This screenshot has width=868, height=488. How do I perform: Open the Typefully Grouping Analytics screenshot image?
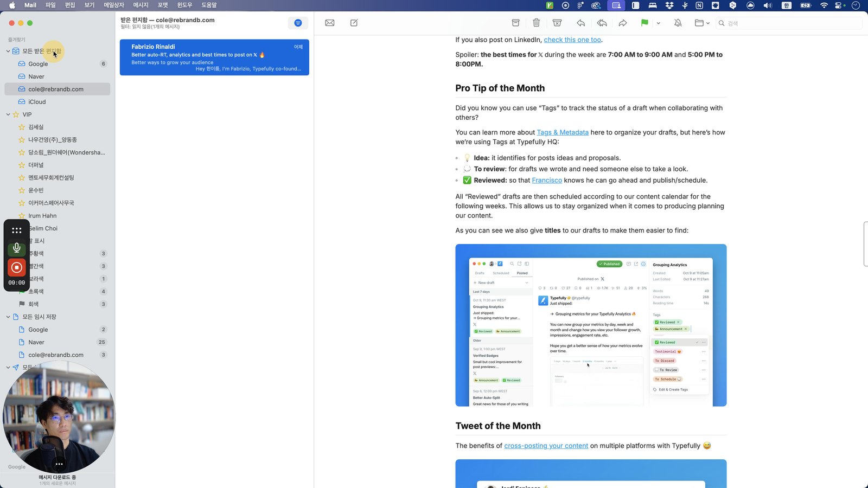pyautogui.click(x=591, y=325)
